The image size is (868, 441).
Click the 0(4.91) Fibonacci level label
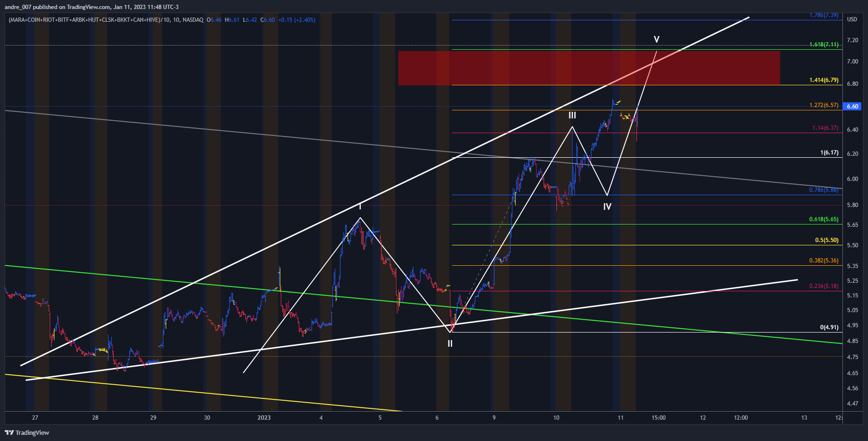829,327
